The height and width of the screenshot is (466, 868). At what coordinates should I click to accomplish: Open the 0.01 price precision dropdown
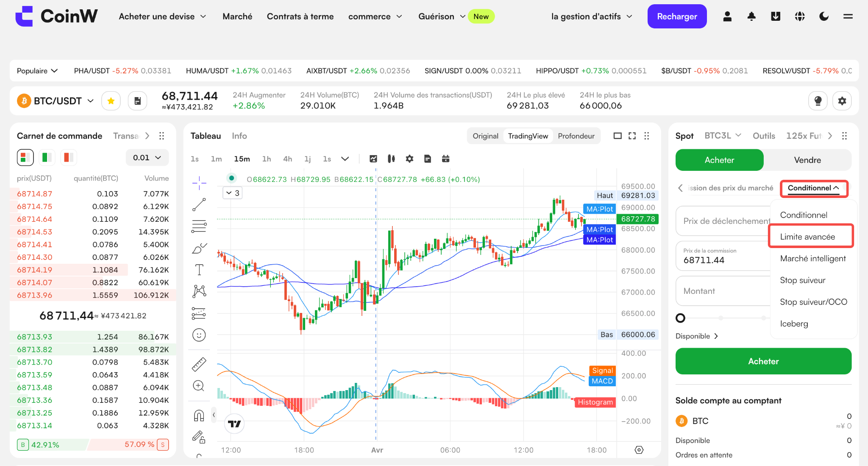point(147,158)
